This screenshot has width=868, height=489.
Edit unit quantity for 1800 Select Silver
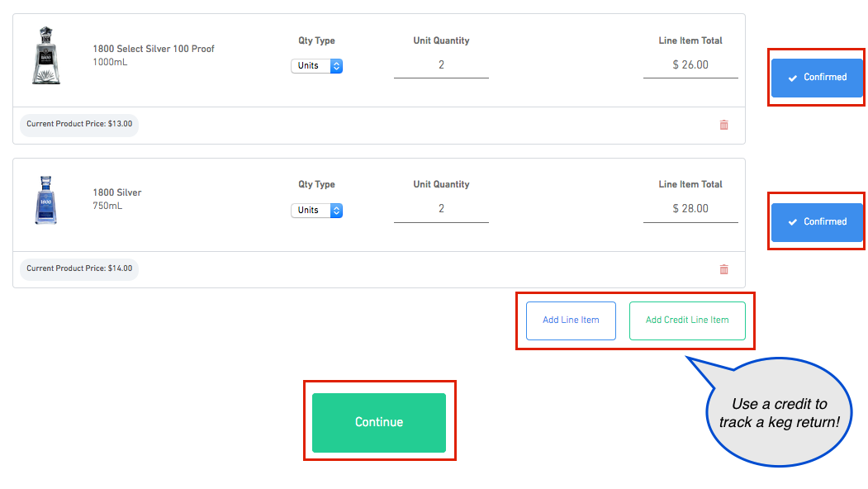click(441, 65)
